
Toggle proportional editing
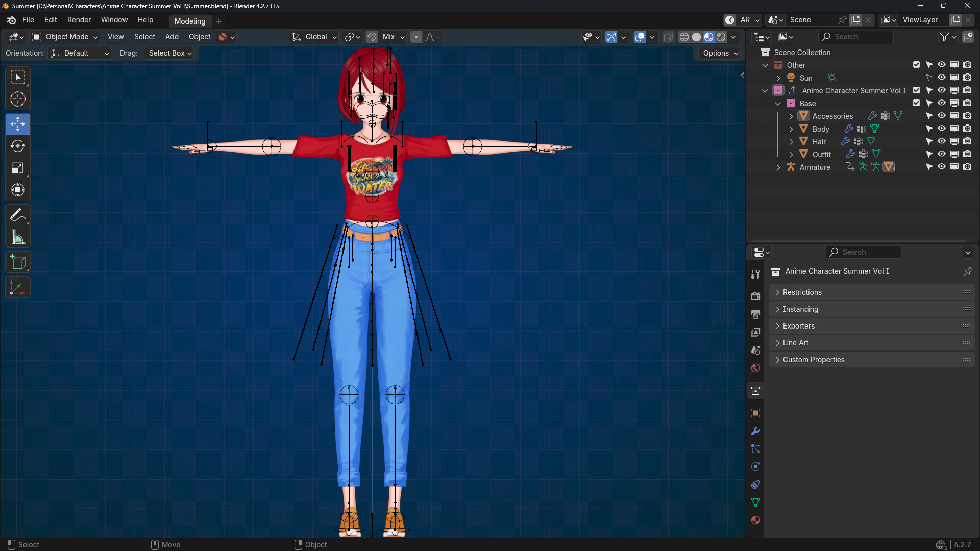click(416, 37)
